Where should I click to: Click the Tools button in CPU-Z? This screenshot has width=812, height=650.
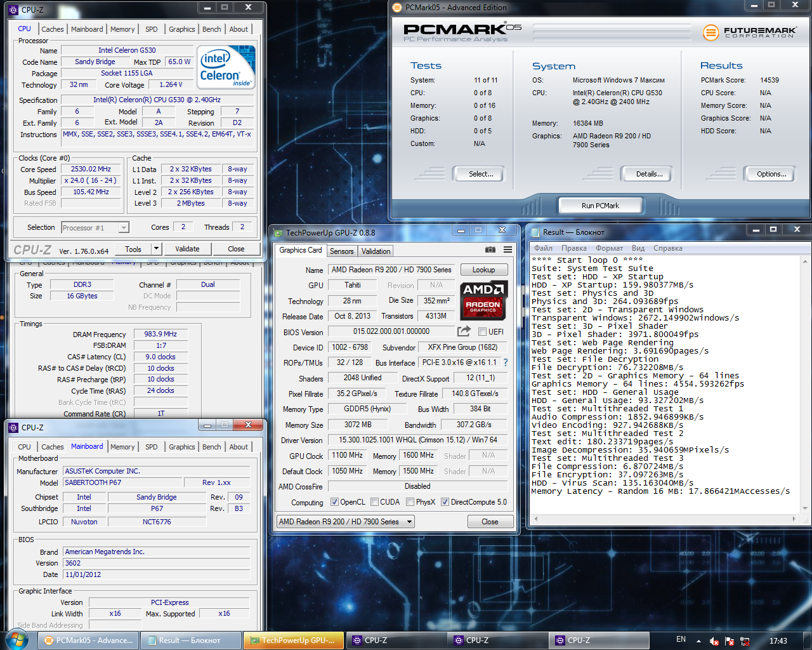pos(133,249)
